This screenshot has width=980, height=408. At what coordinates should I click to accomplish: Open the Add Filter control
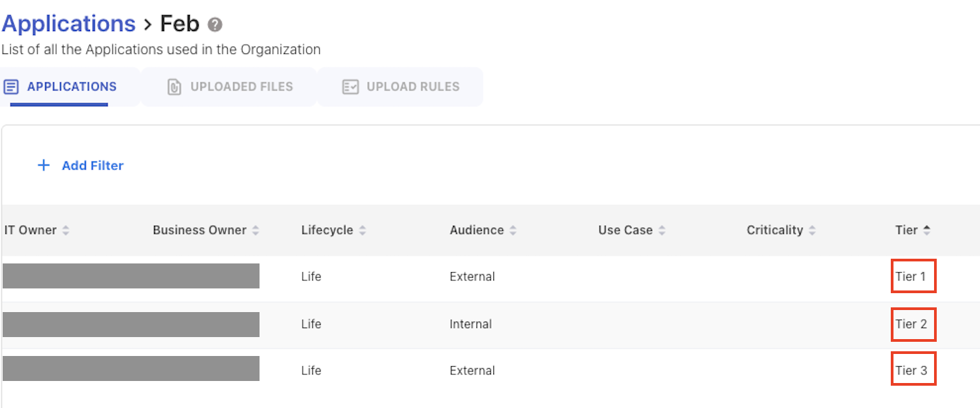pyautogui.click(x=93, y=165)
